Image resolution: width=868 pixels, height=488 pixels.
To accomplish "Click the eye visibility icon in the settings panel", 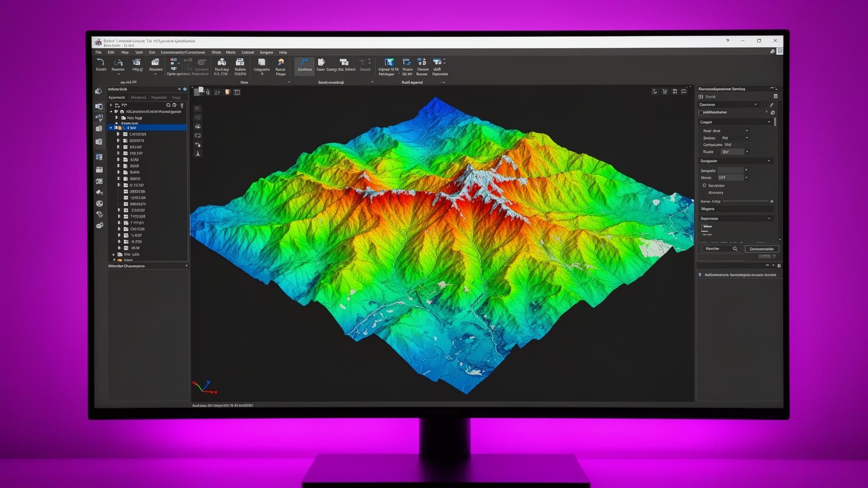I will (773, 113).
